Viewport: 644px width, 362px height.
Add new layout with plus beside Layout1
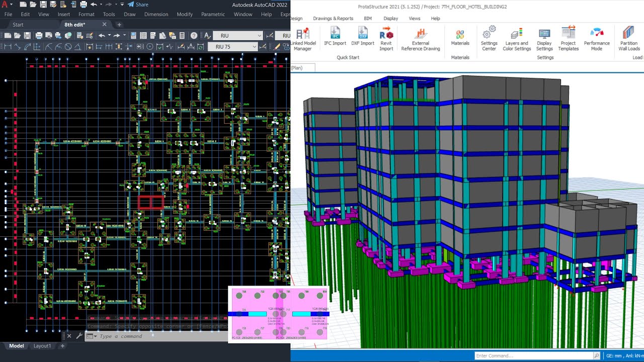pos(62,346)
